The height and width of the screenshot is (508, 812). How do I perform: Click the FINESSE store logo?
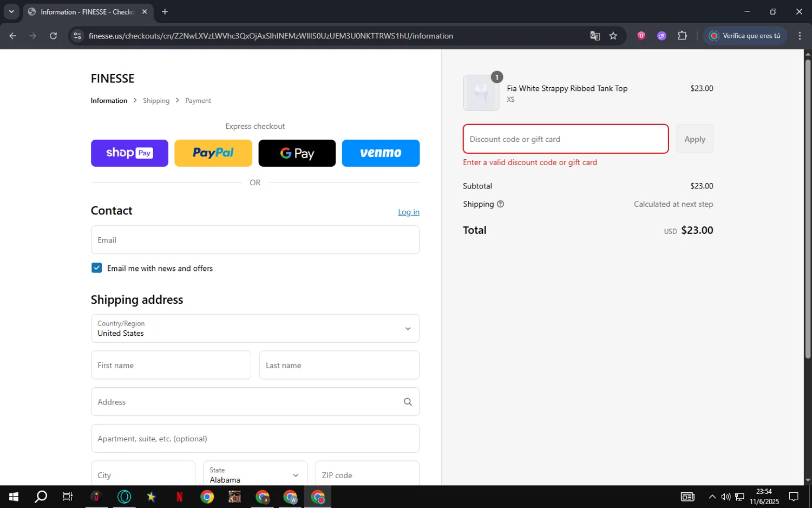click(x=113, y=79)
